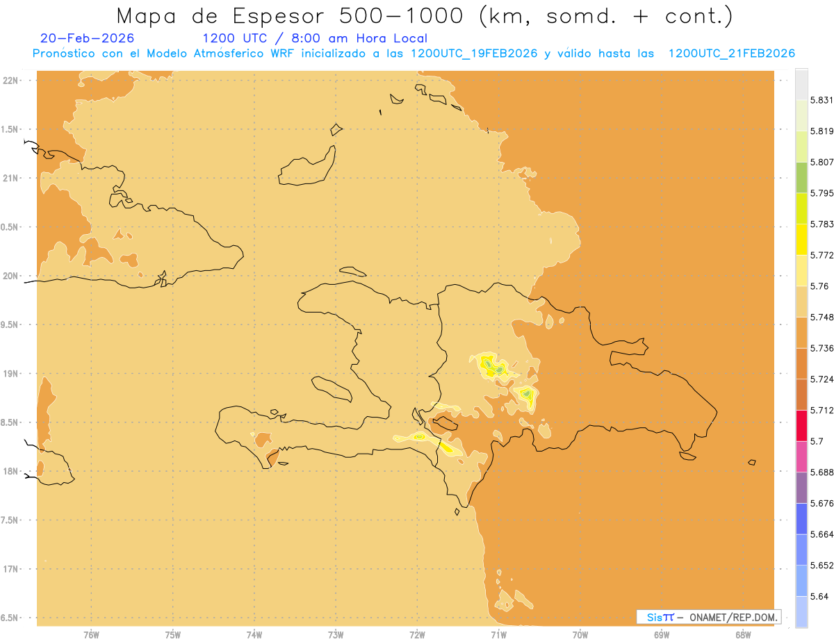The image size is (834, 644).
Task: Click the colorbar value '5.712'
Action: click(x=822, y=410)
